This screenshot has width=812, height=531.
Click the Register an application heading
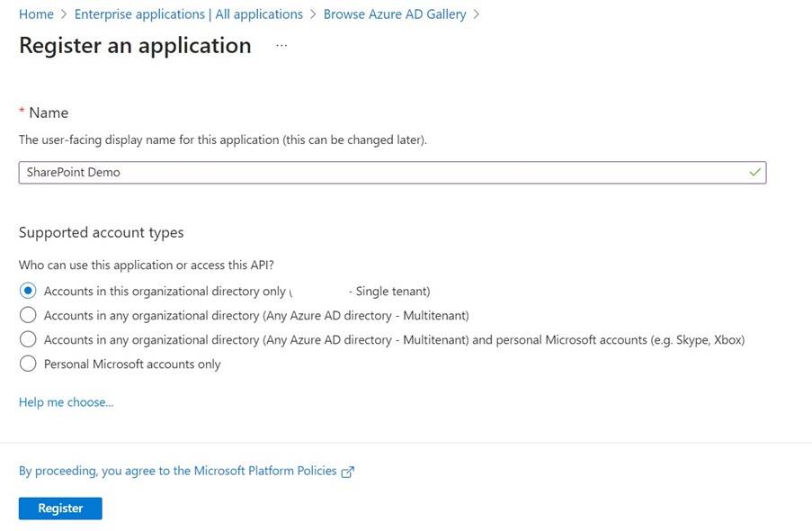coord(135,46)
